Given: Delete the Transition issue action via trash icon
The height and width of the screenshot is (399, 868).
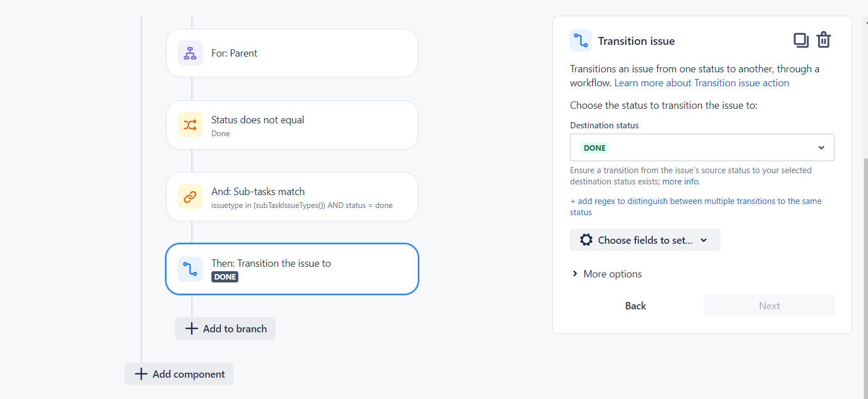Looking at the screenshot, I should pos(823,40).
